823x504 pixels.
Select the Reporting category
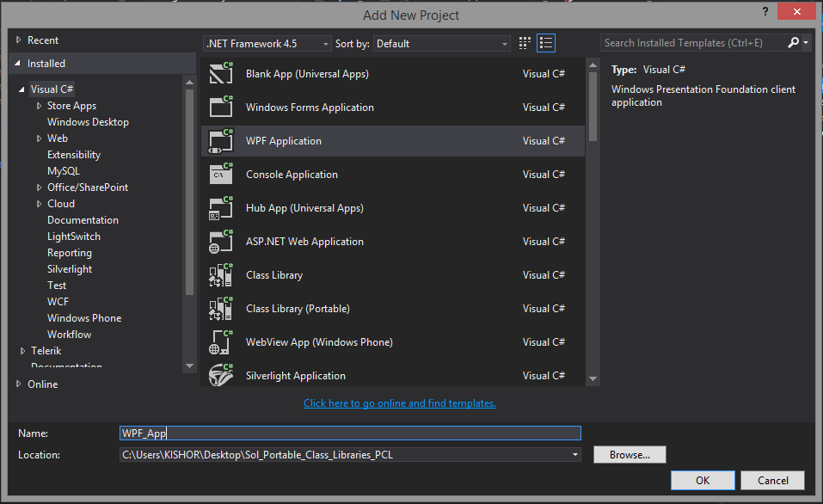(x=70, y=253)
